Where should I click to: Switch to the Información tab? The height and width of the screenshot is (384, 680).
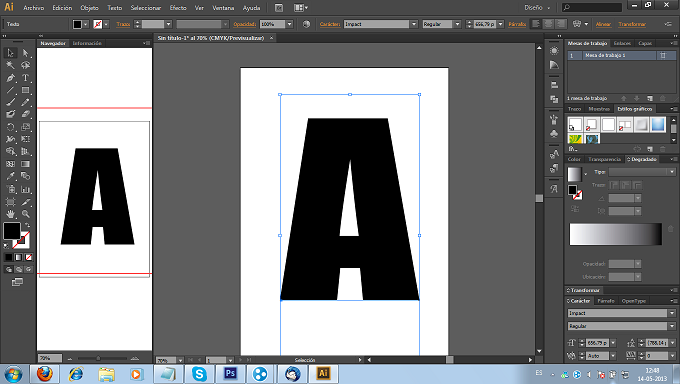pyautogui.click(x=87, y=43)
